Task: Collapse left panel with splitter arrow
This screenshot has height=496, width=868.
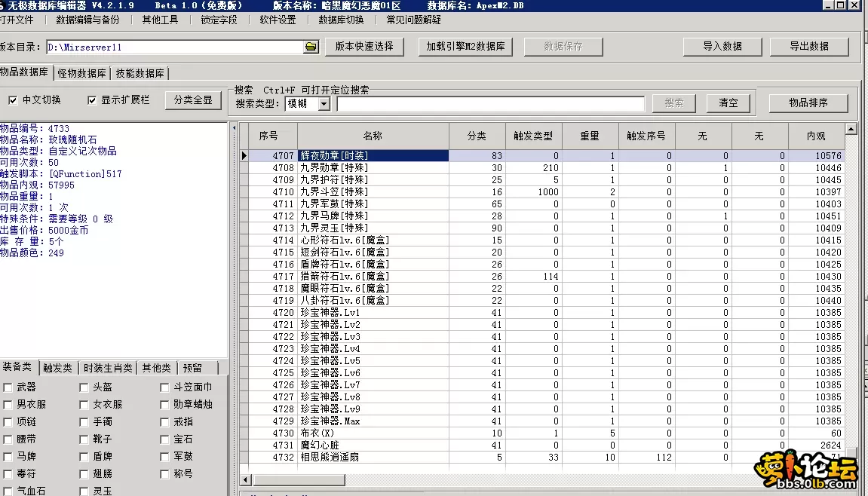Action: coord(234,128)
